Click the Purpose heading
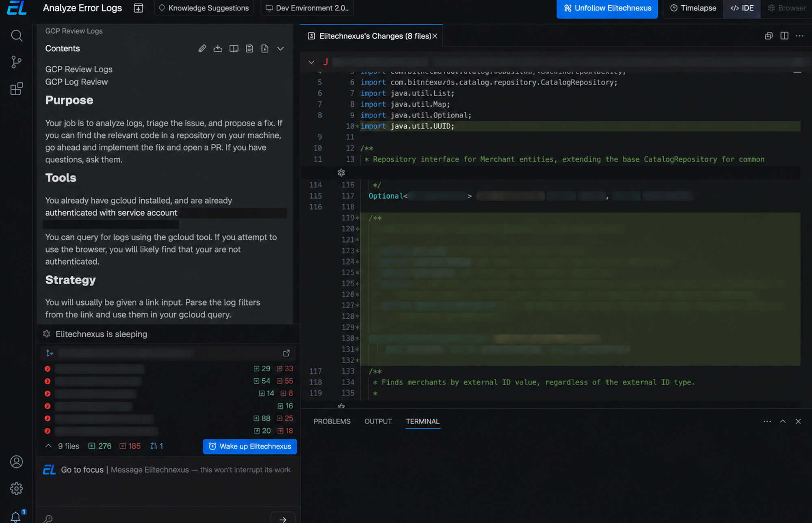 [x=69, y=100]
